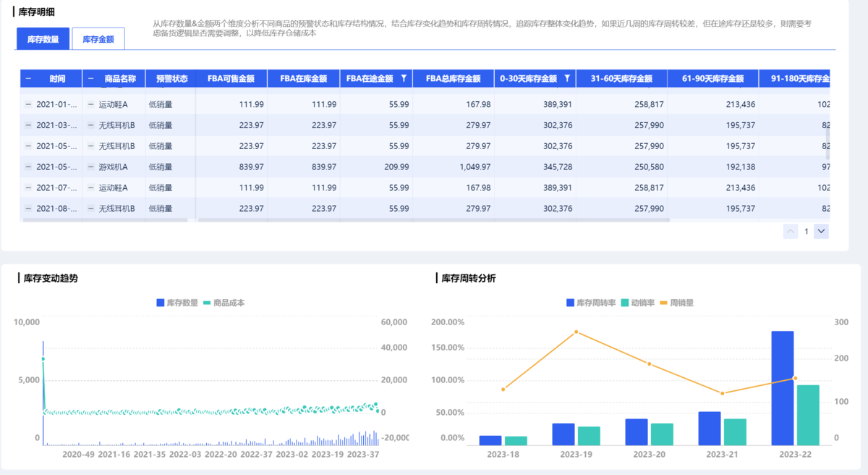Click 2023-22 blue 库存周转率 bar
The image size is (868, 475).
(x=783, y=388)
